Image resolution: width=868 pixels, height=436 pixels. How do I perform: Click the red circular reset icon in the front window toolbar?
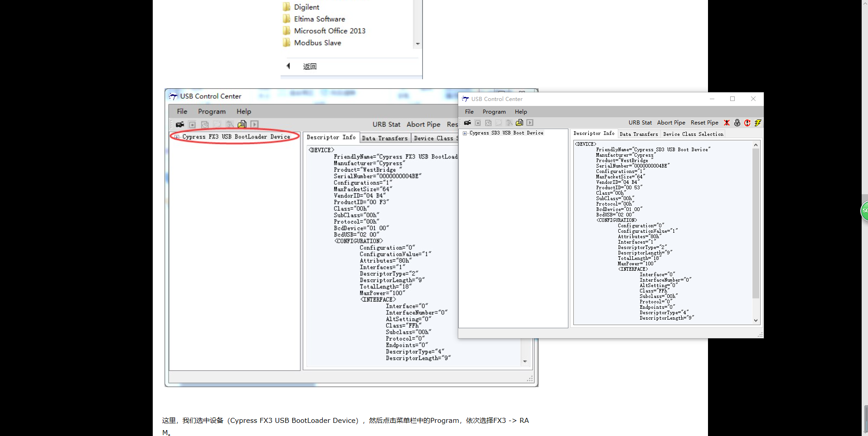pyautogui.click(x=747, y=123)
